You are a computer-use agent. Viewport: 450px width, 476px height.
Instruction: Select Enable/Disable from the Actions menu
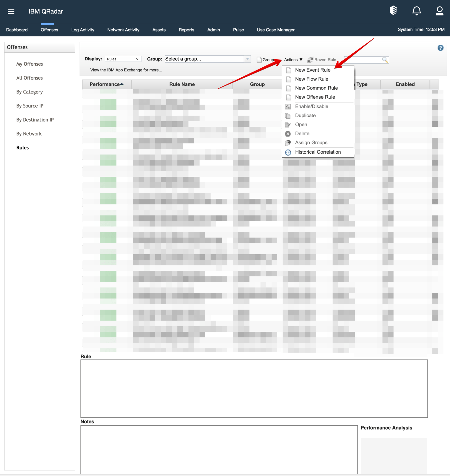click(x=311, y=106)
